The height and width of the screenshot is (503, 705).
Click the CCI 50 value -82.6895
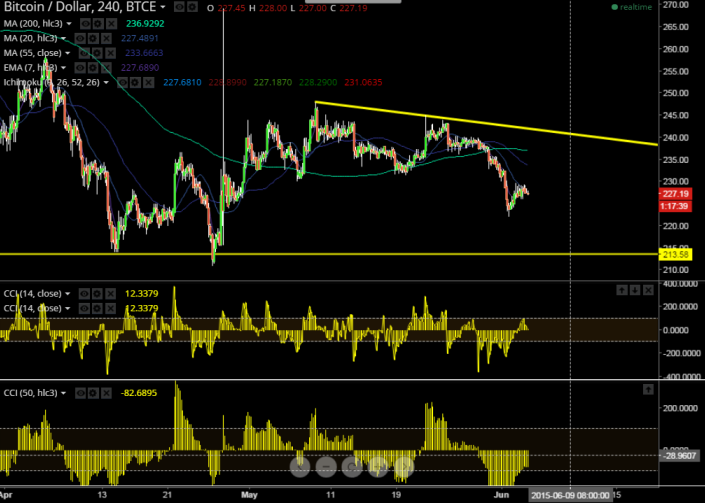pyautogui.click(x=139, y=393)
